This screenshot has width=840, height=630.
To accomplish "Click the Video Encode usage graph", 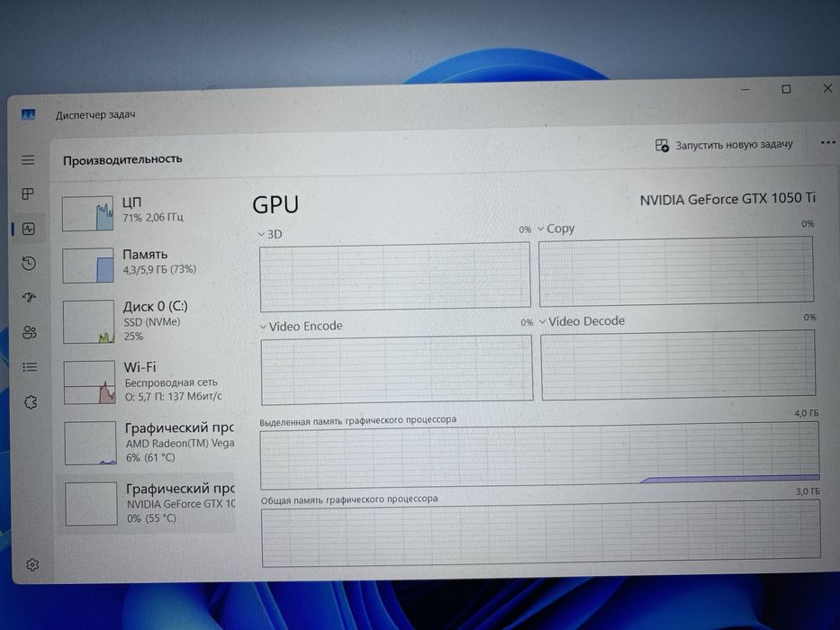I will (x=397, y=370).
